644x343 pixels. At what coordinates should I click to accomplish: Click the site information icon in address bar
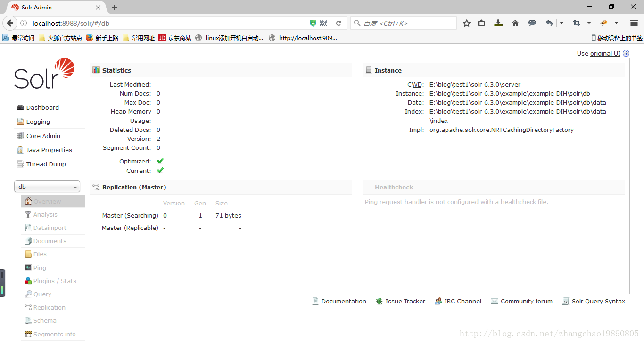(24, 23)
